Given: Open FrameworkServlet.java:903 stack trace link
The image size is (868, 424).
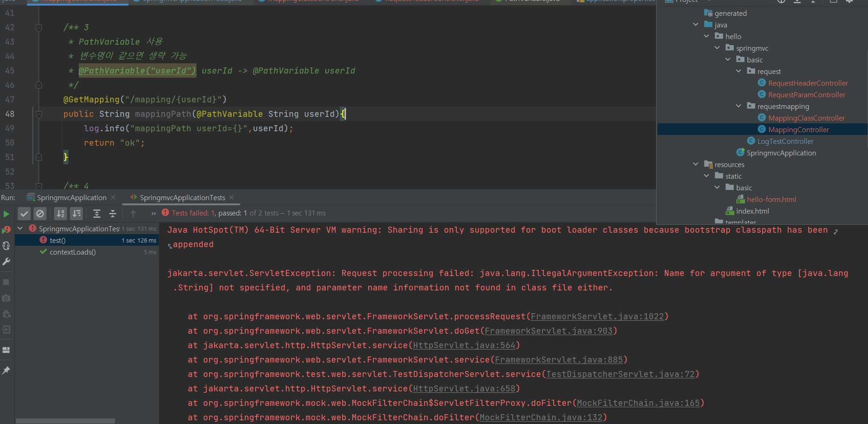Looking at the screenshot, I should click(x=549, y=331).
